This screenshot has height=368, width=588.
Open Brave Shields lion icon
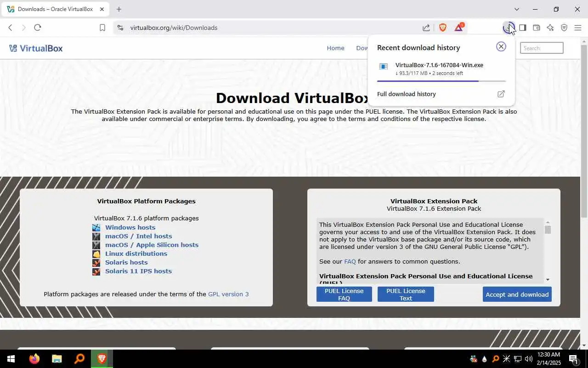pyautogui.click(x=442, y=28)
